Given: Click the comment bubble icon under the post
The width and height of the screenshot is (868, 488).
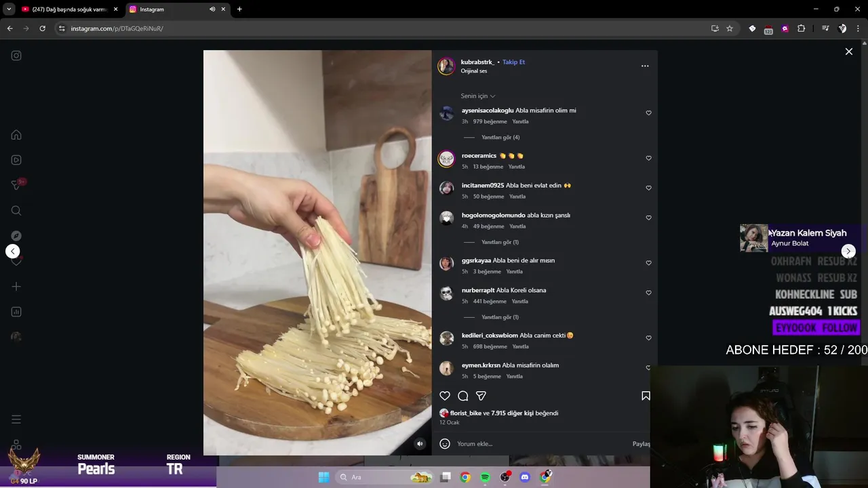Looking at the screenshot, I should [463, 396].
